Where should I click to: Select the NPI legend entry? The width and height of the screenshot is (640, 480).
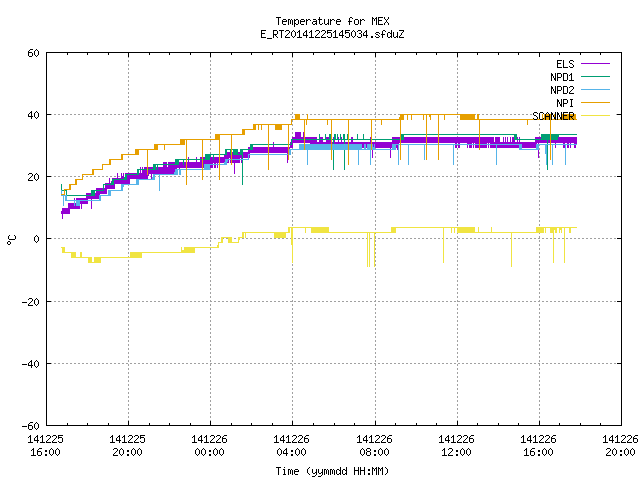click(565, 103)
